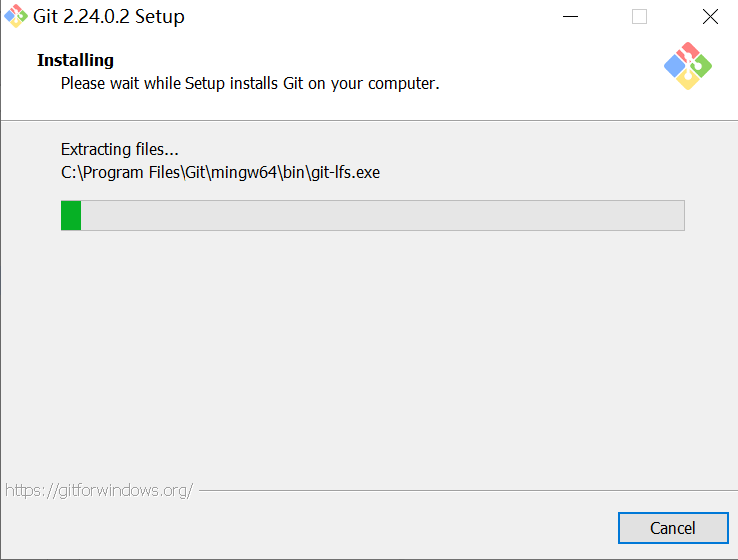
Task: Close the Git Setup window
Action: [x=709, y=17]
